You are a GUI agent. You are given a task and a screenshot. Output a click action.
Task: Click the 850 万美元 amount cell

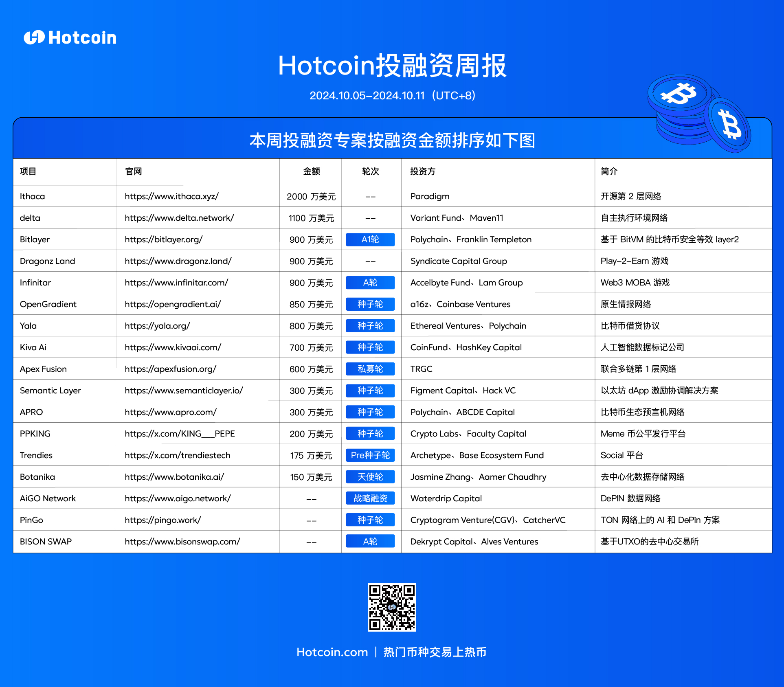tap(311, 305)
